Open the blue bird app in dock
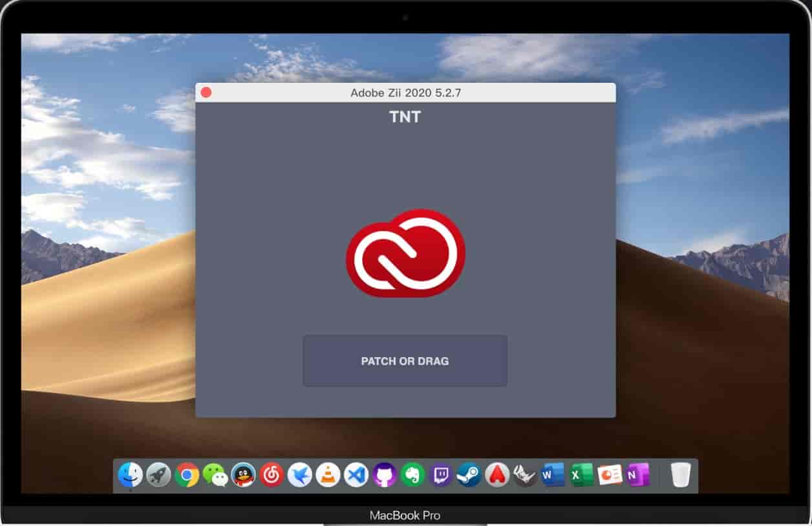This screenshot has width=812, height=526. pos(300,475)
